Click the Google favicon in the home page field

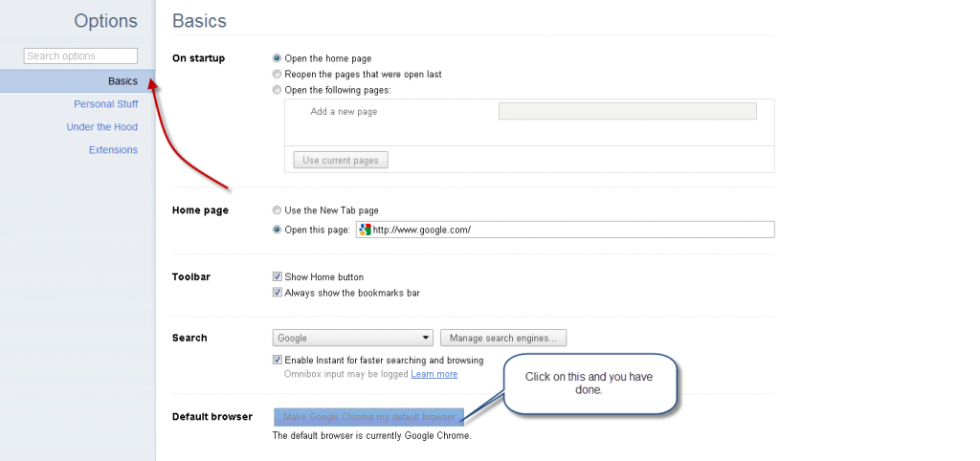point(366,230)
